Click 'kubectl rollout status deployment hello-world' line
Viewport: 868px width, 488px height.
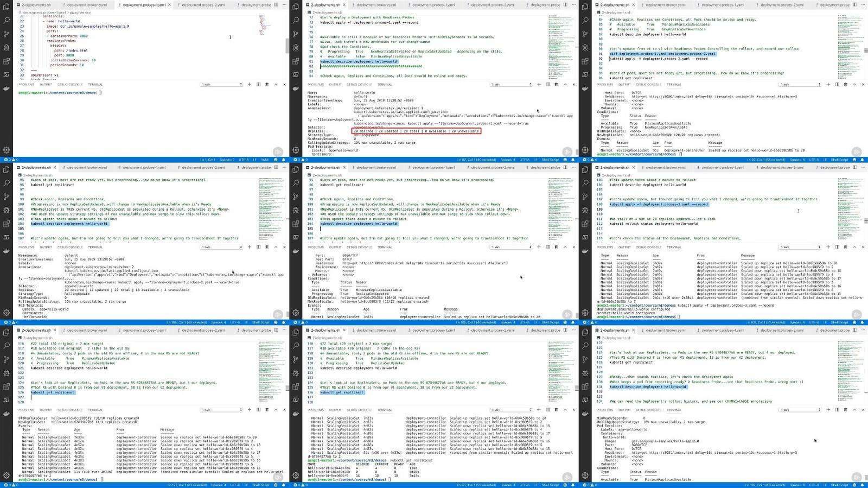tap(653, 224)
